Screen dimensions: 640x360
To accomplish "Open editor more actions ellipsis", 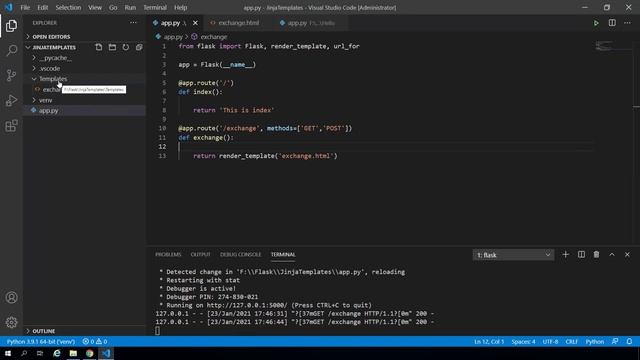I will click(x=627, y=23).
